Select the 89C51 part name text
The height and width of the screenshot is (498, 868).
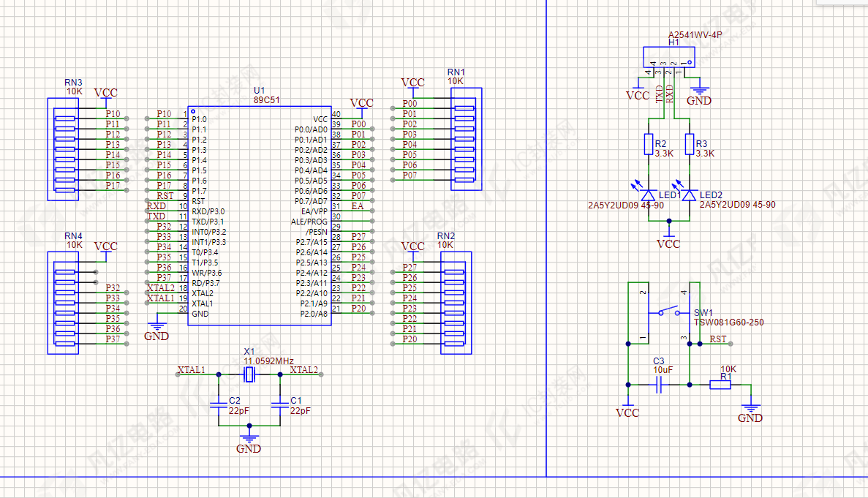click(267, 100)
